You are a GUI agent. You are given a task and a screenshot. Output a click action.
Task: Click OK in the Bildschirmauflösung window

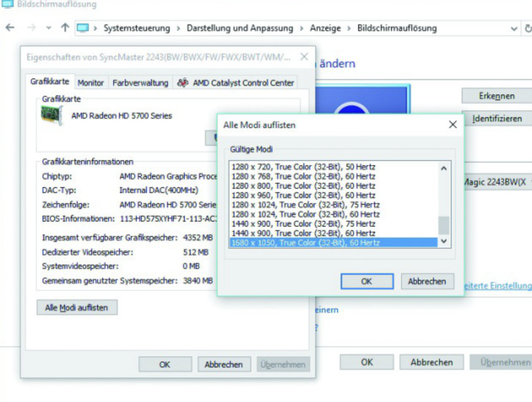tap(367, 362)
